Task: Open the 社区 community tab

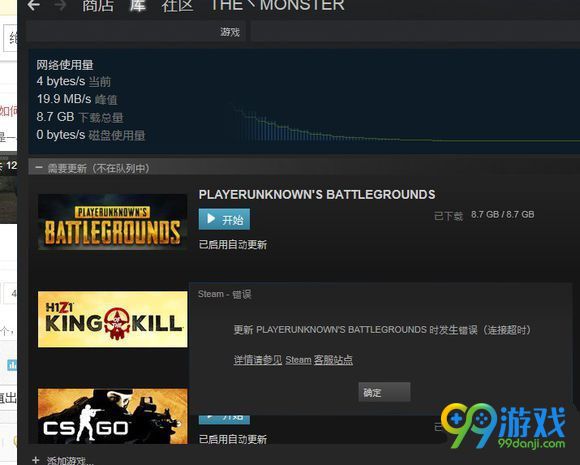Action: pos(178,6)
